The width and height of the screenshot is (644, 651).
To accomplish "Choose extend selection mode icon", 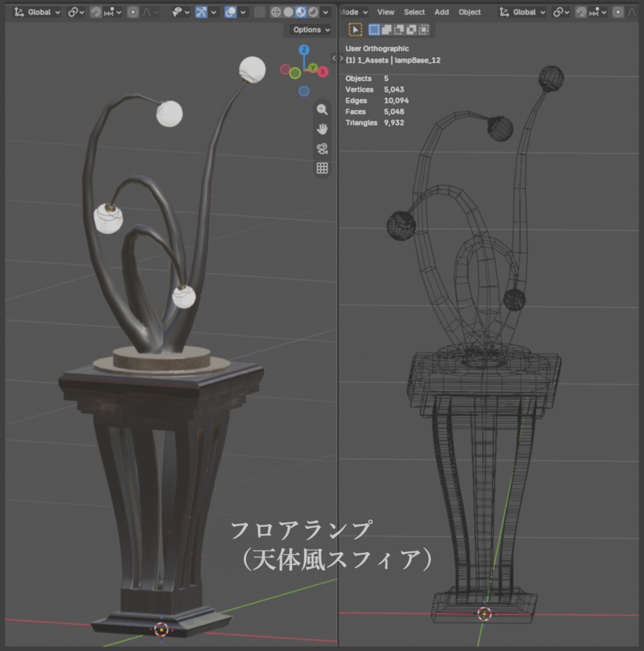I will 387,29.
